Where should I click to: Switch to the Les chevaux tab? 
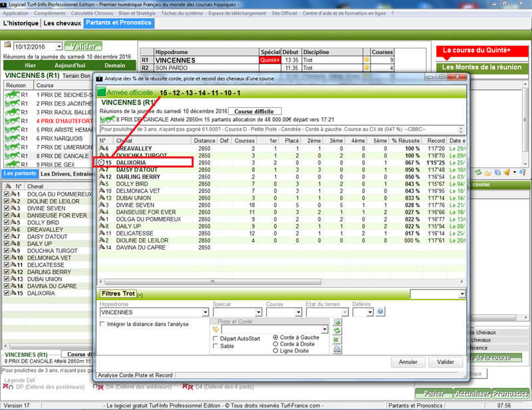click(62, 23)
